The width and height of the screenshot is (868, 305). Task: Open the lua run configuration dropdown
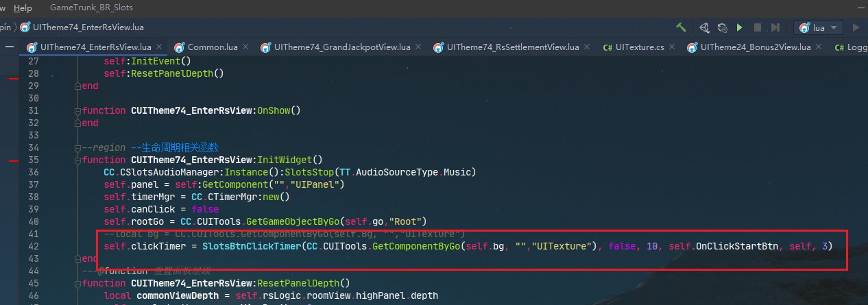tap(818, 27)
